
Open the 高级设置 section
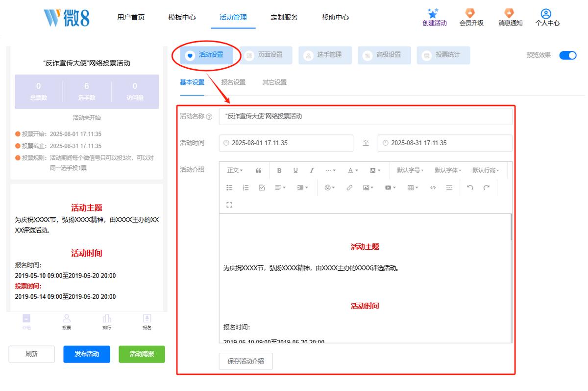pyautogui.click(x=384, y=55)
